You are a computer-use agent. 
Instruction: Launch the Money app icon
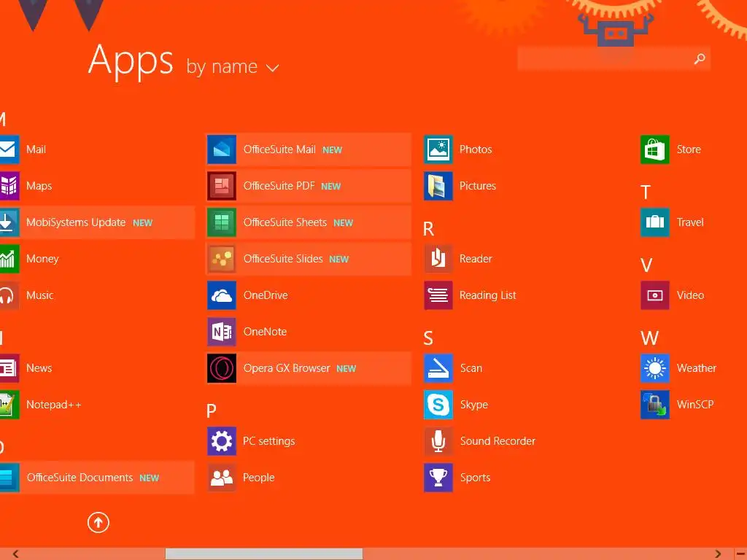pos(9,259)
